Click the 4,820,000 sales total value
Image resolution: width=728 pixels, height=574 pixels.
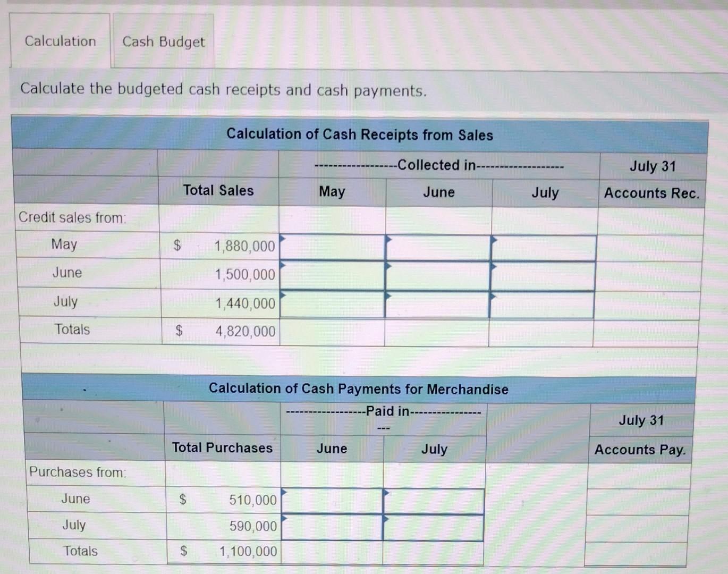[246, 332]
